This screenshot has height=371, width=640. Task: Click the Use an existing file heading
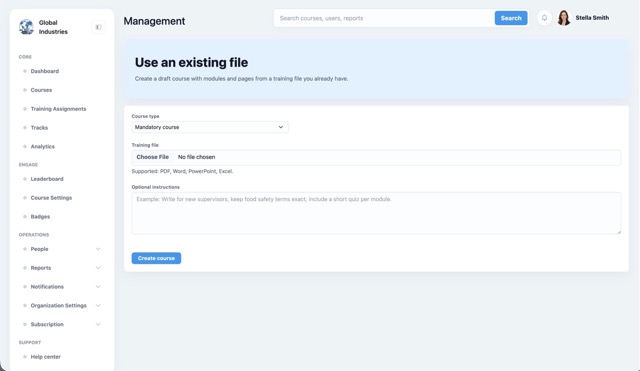coord(191,62)
